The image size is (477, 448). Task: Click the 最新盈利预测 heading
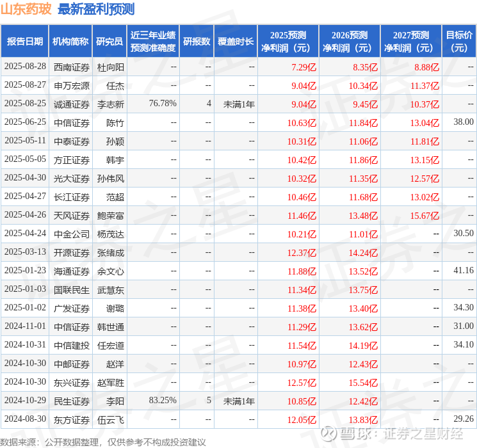click(96, 9)
